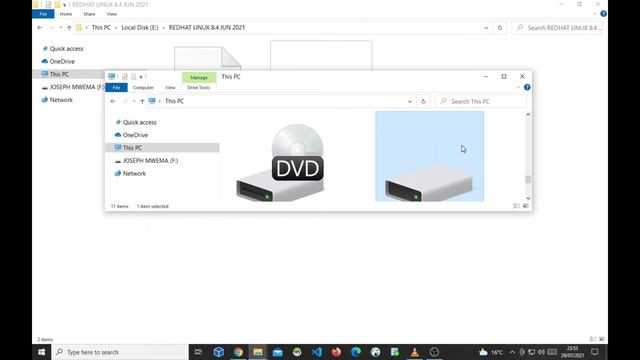
Task: Open the Share tab in REDHAT LINUX window
Action: click(x=89, y=14)
